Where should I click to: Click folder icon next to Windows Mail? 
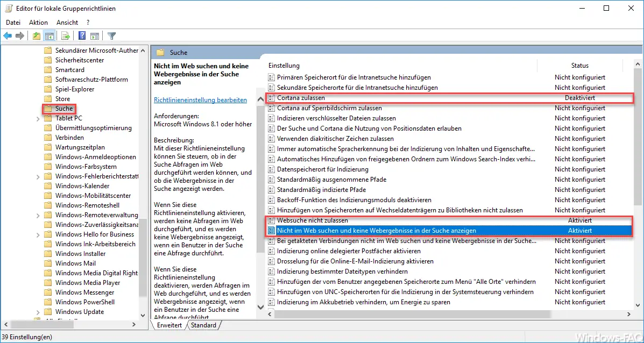click(x=48, y=263)
